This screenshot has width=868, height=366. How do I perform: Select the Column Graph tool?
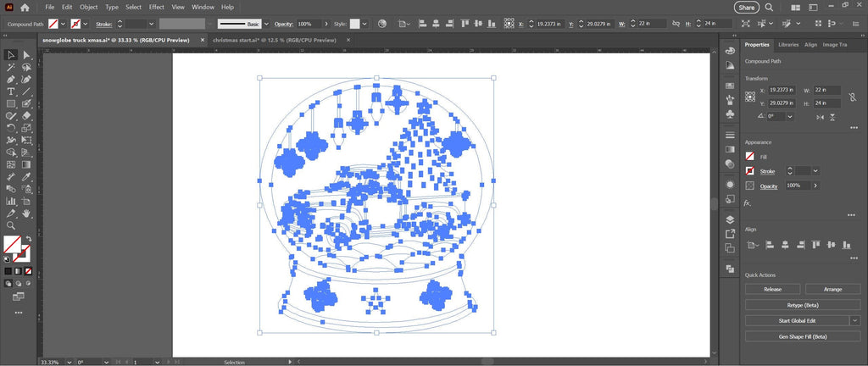pos(10,201)
